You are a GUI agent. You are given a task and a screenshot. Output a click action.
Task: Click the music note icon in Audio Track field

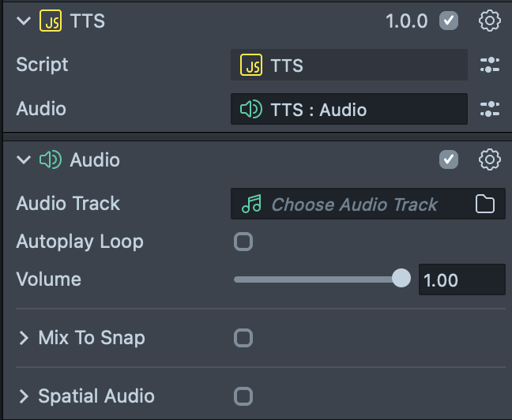pos(251,204)
